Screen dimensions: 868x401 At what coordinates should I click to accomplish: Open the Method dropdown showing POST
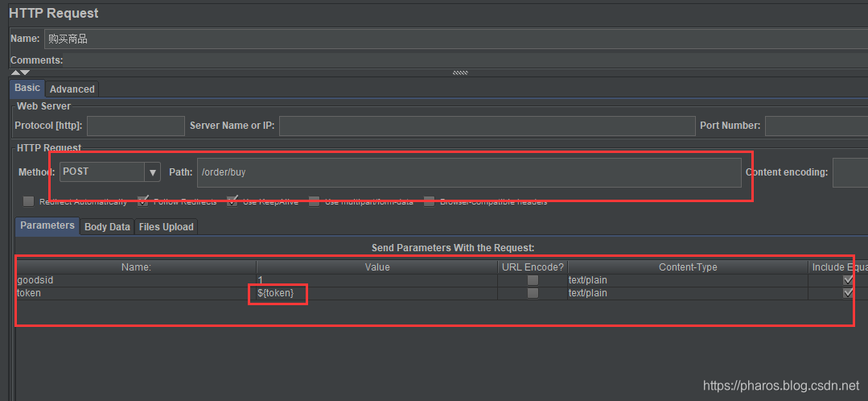pyautogui.click(x=110, y=172)
